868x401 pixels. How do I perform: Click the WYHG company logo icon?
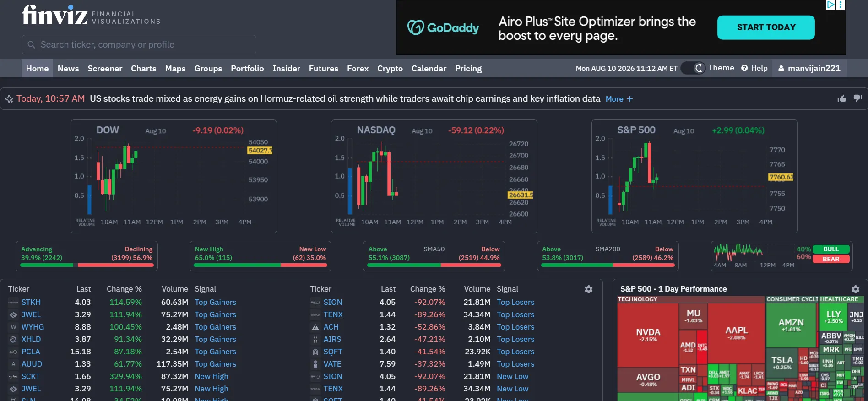click(13, 327)
